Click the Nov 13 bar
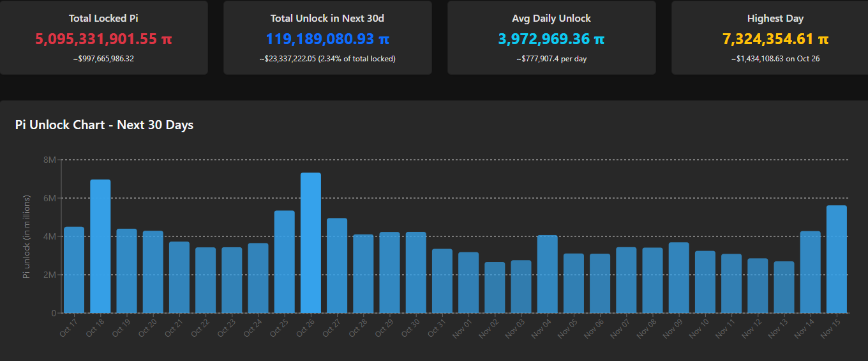868x361 pixels. click(784, 287)
